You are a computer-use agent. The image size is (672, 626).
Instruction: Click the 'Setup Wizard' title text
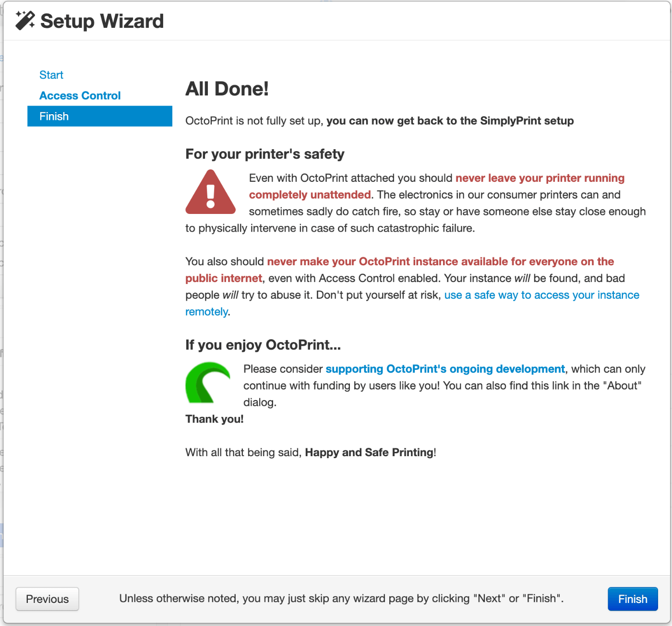[102, 21]
